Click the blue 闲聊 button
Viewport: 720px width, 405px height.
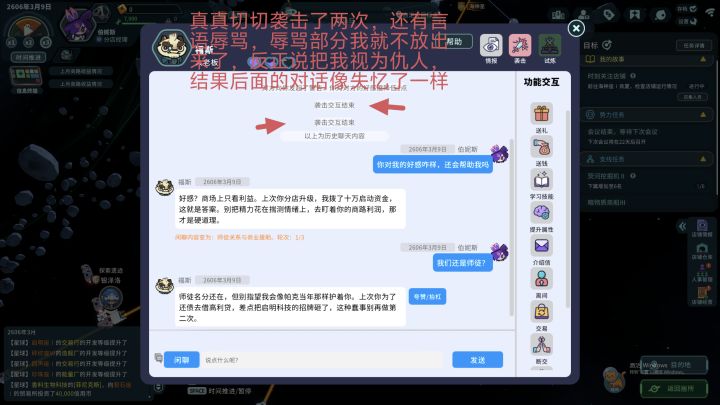click(181, 360)
